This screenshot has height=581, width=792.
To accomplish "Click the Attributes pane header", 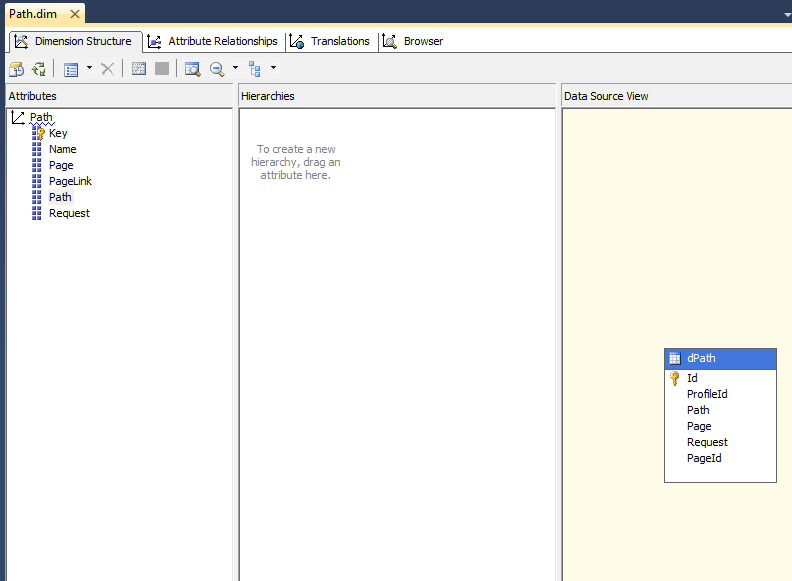I will (x=119, y=96).
